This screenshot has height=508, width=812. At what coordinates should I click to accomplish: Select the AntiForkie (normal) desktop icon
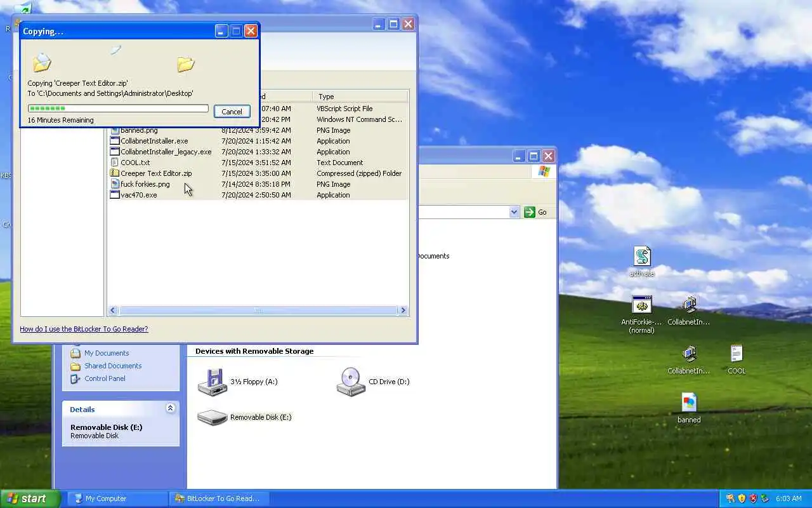pyautogui.click(x=642, y=305)
